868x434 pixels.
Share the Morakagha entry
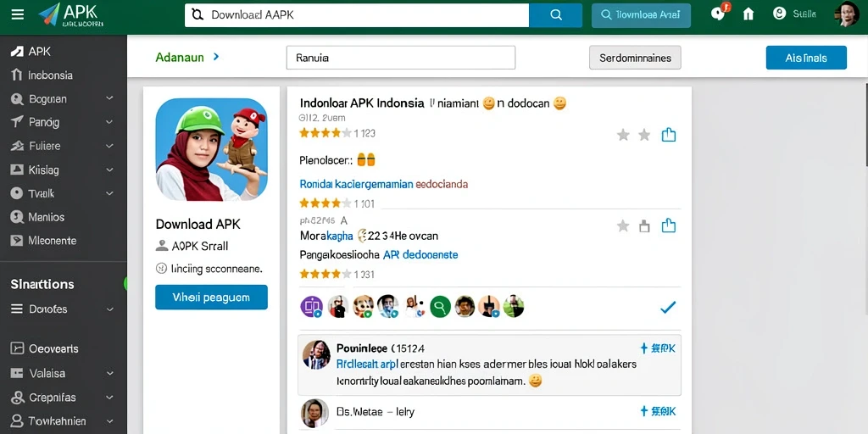(x=669, y=225)
